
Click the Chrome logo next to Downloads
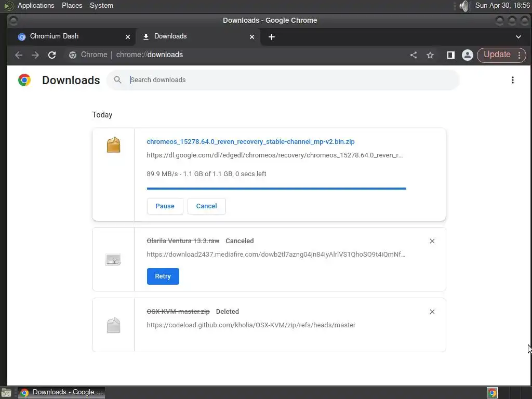(24, 80)
